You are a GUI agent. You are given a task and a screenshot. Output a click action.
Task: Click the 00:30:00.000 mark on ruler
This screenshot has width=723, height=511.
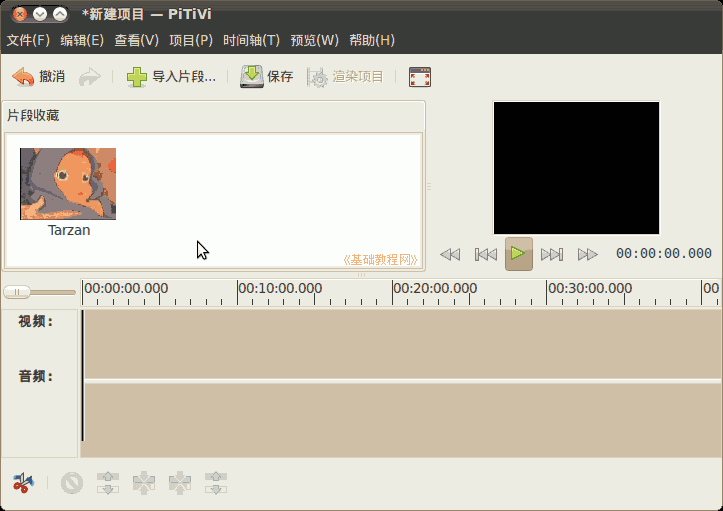(590, 289)
